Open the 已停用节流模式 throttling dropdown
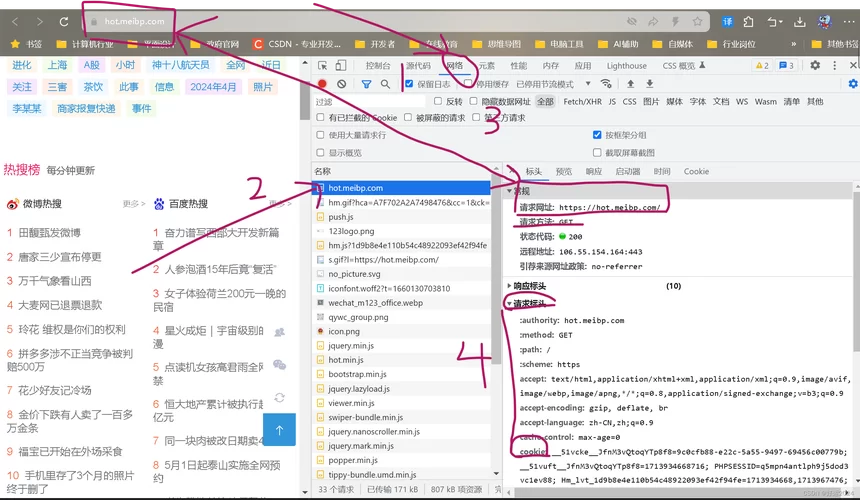 click(554, 84)
